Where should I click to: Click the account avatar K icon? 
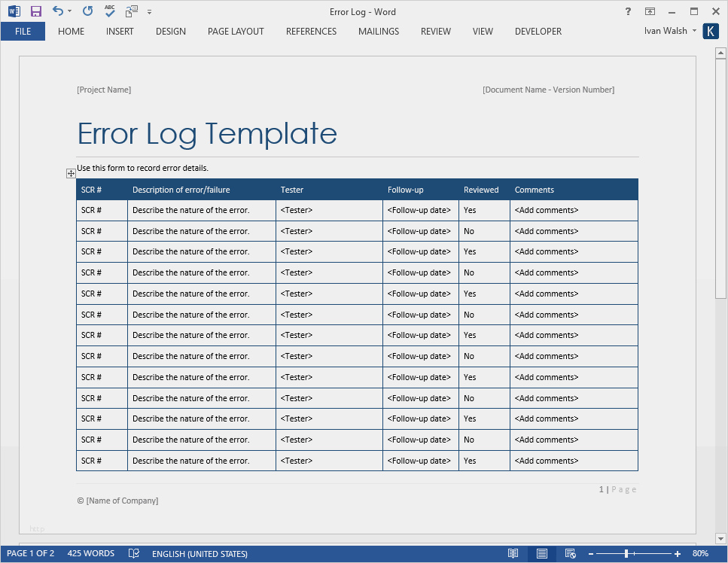click(711, 31)
